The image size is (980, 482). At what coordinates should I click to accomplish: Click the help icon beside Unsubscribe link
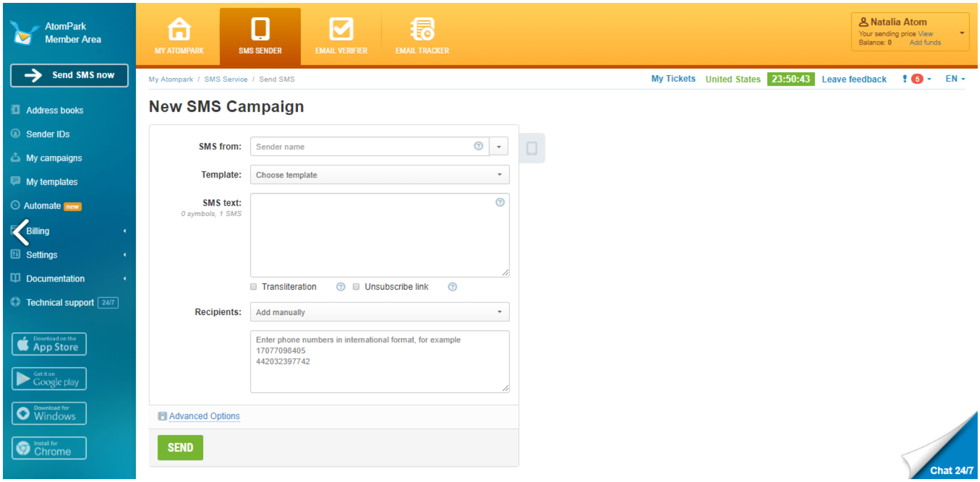tap(452, 287)
